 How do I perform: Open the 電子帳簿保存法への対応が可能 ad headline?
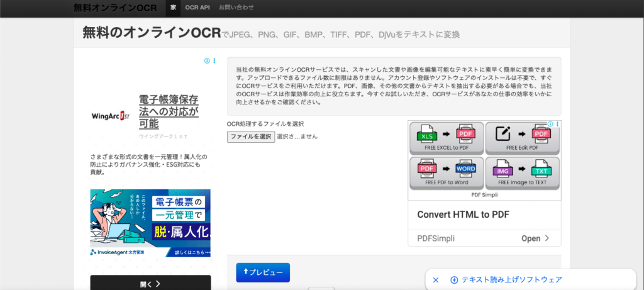(169, 111)
